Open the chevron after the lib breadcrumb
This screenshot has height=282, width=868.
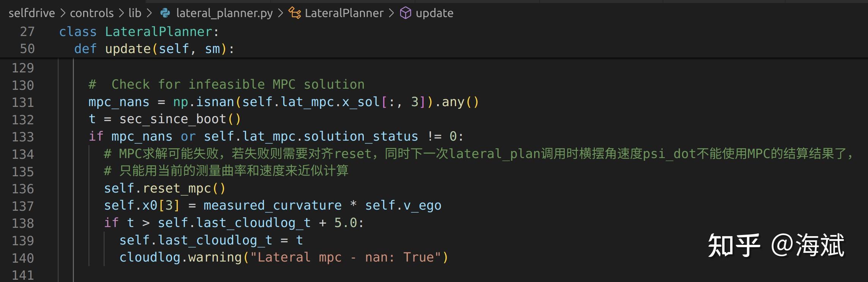150,13
